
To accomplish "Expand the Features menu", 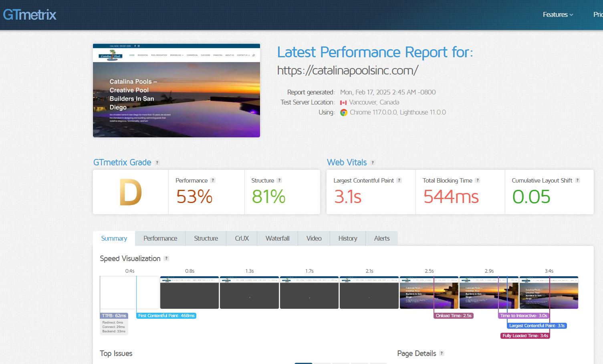I will point(558,15).
